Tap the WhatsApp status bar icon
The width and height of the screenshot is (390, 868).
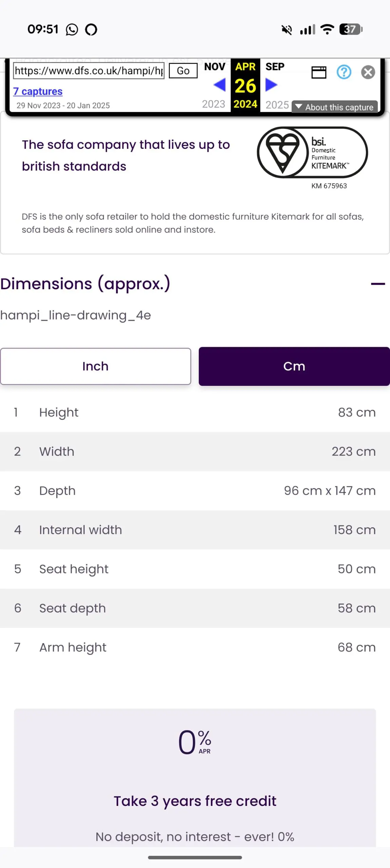(72, 30)
